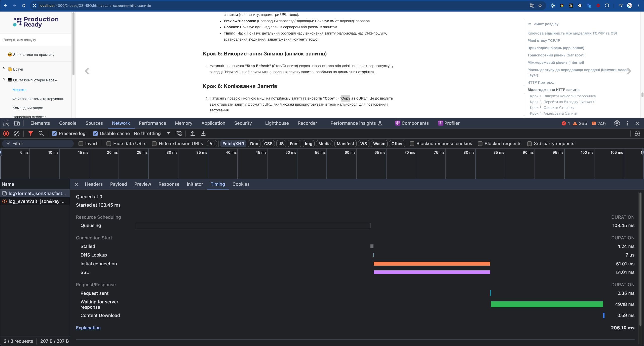Switch to the Console tab

pos(67,123)
